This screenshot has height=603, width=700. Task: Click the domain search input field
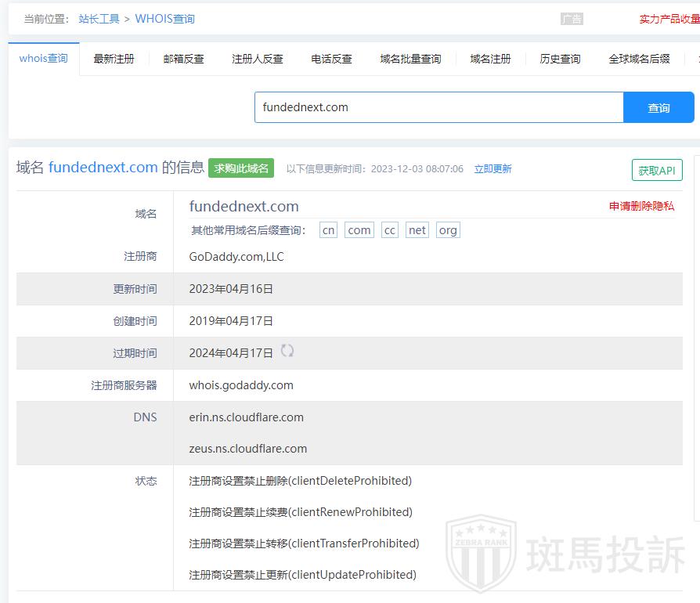438,108
